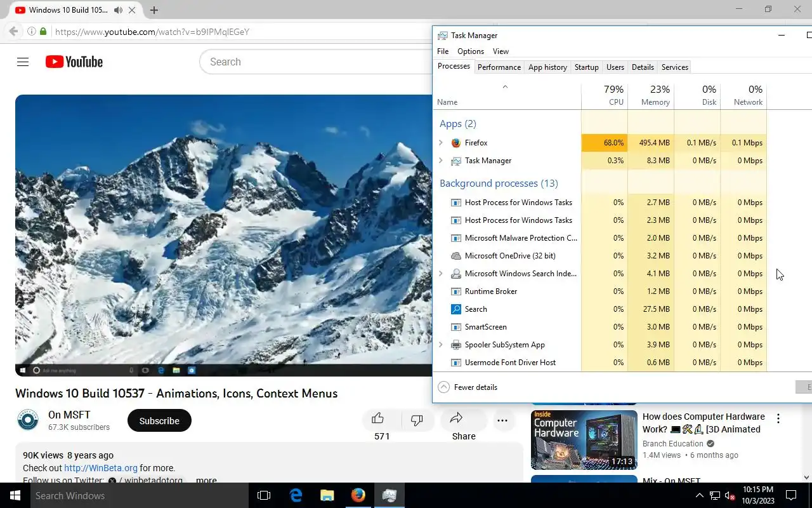The height and width of the screenshot is (508, 812).
Task: Click the YouTube logo
Action: [x=74, y=62]
